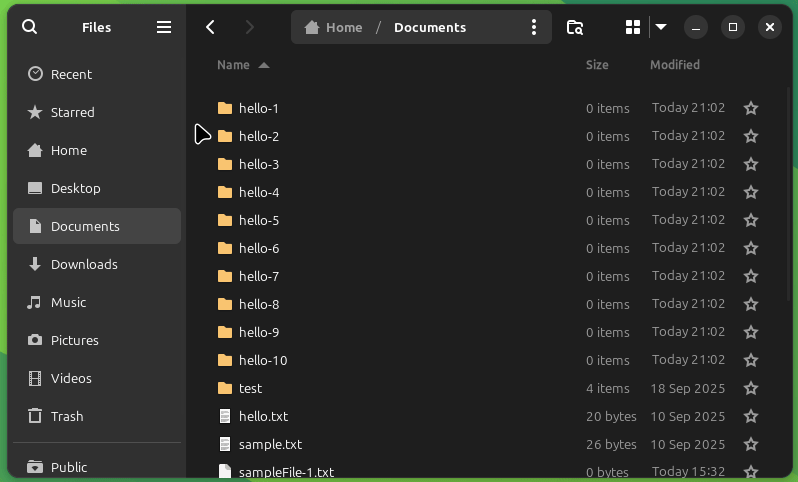This screenshot has height=482, width=798.
Task: Toggle star on the hello-5 folder
Action: click(751, 220)
